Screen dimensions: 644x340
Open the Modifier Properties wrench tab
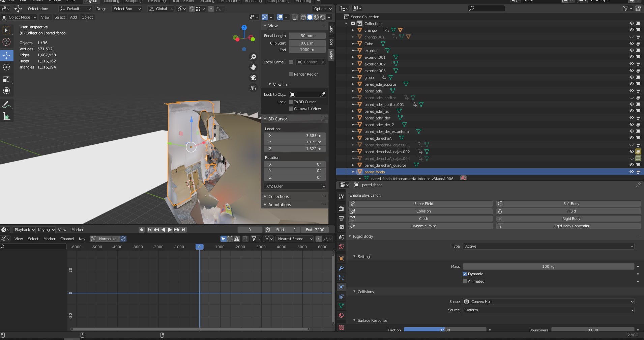pos(341,267)
